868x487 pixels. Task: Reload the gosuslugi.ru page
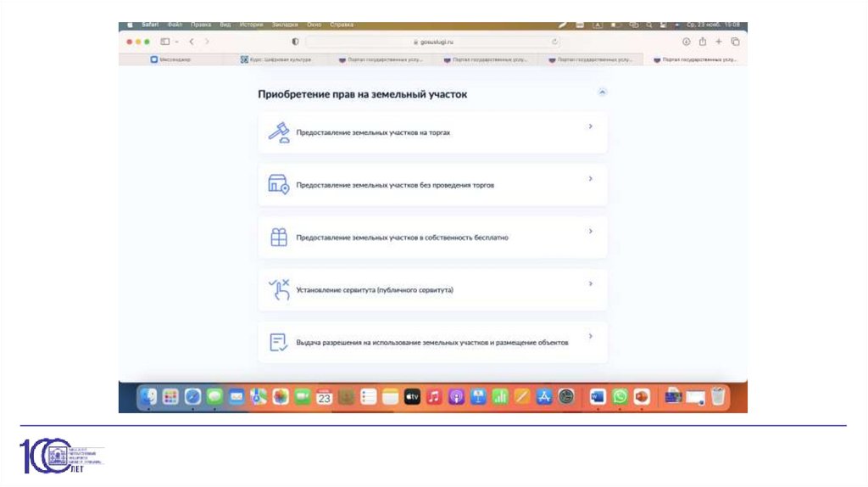pyautogui.click(x=554, y=42)
